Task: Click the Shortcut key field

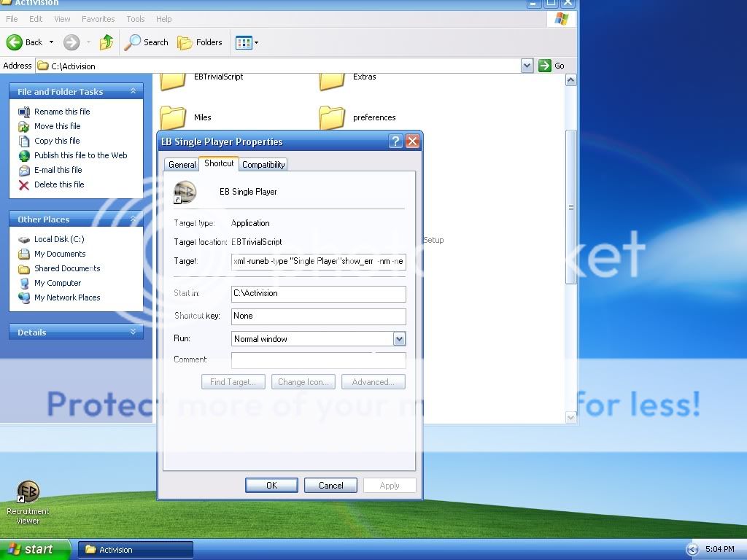Action: pyautogui.click(x=318, y=316)
